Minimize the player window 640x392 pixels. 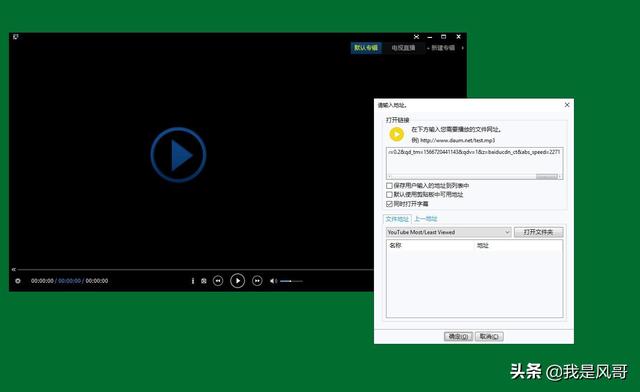pyautogui.click(x=430, y=37)
